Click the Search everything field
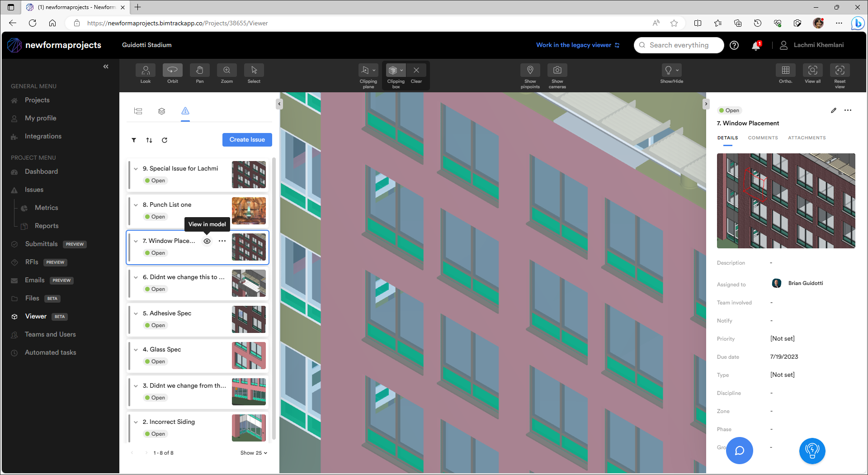 pos(679,45)
